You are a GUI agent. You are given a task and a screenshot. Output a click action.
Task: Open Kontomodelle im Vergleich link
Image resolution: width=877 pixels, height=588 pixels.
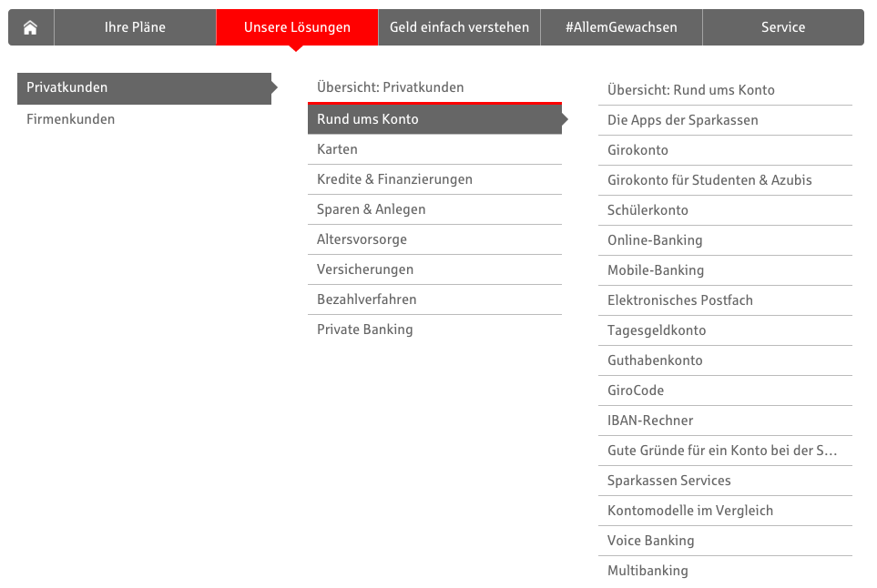coord(726,511)
